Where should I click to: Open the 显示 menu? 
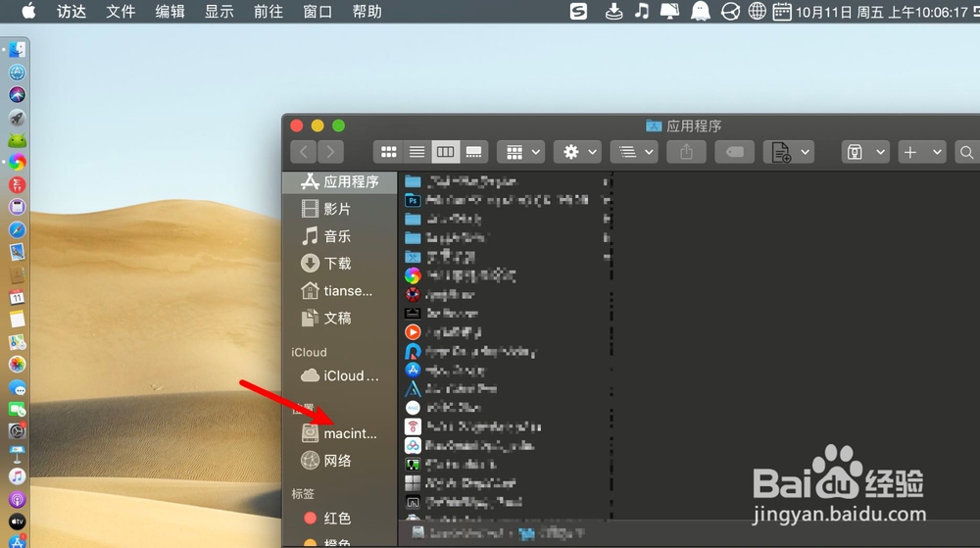click(220, 11)
